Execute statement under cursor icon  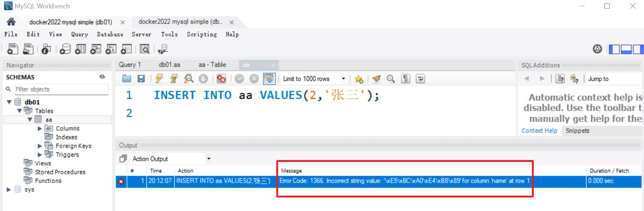(174, 78)
